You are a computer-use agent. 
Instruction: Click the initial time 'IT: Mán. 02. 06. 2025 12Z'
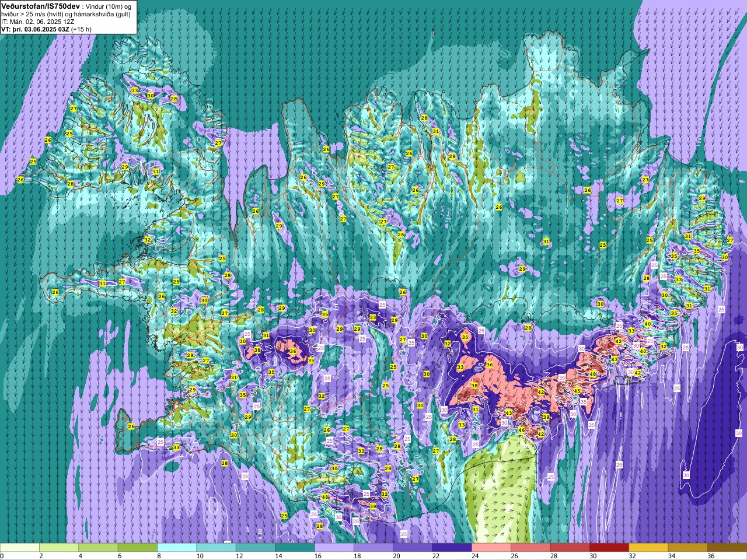pyautogui.click(x=38, y=22)
